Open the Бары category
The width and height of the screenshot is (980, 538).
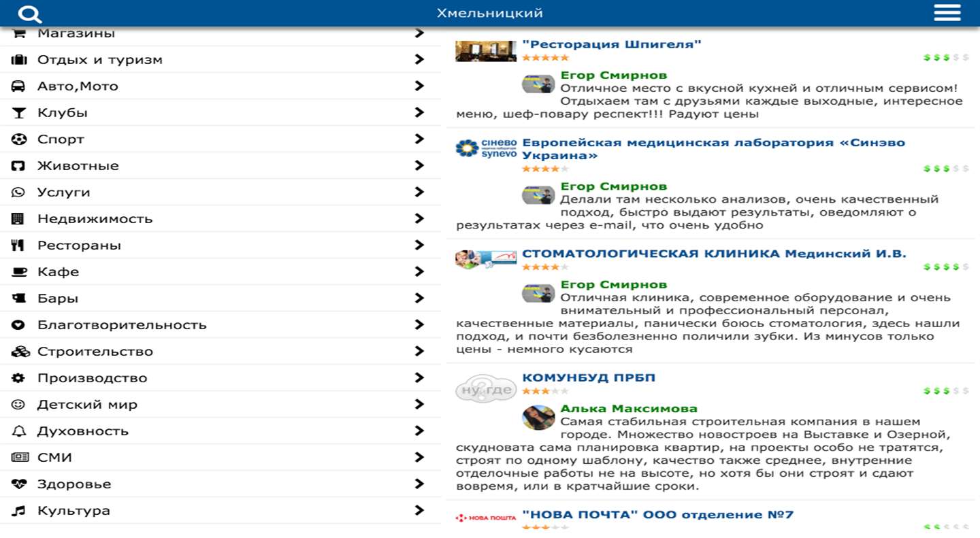[x=220, y=299]
